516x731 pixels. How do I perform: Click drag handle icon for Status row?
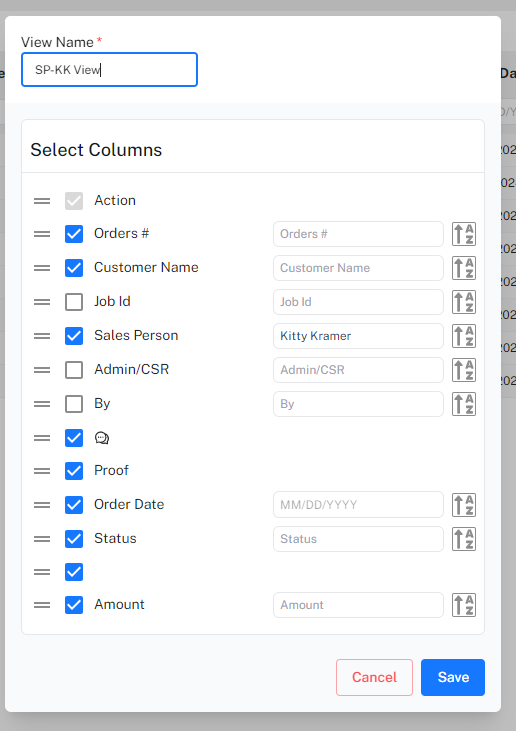point(42,538)
